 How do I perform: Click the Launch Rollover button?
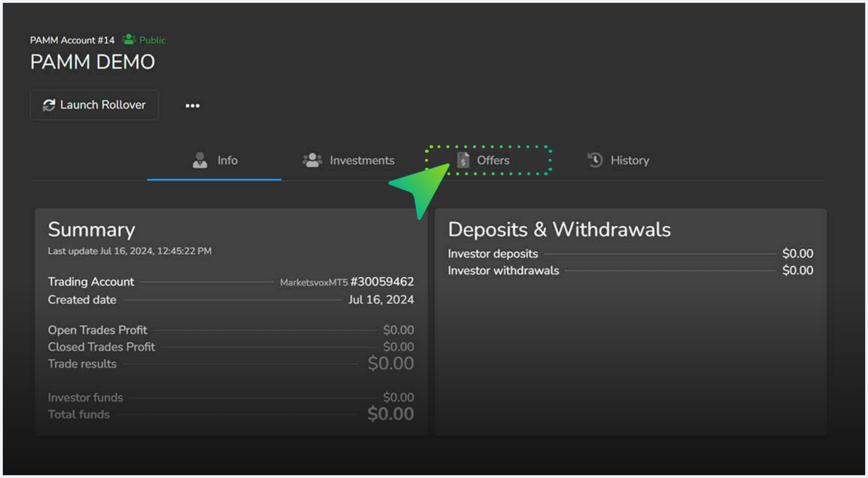coord(94,105)
